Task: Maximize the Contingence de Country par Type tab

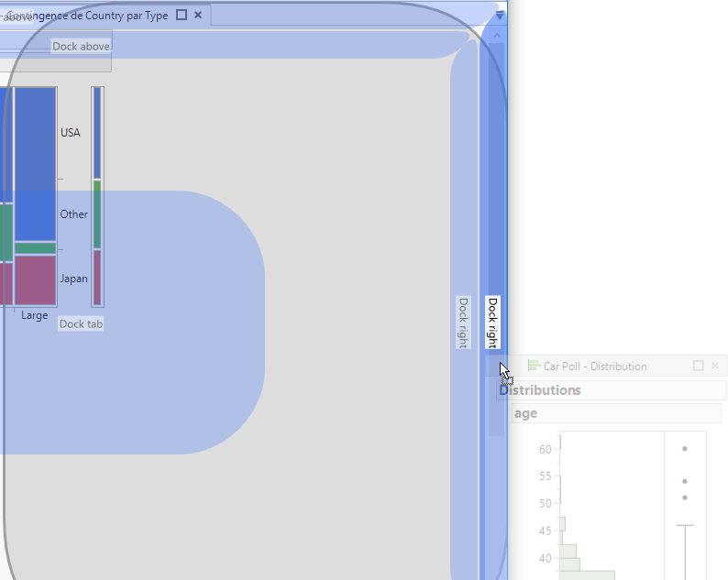Action: 182,16
